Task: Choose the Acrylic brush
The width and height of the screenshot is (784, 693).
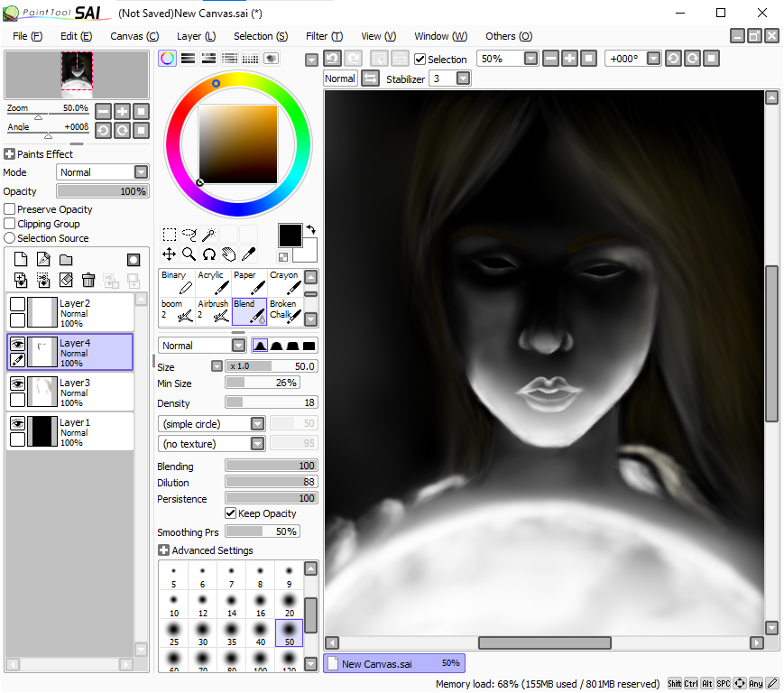Action: [x=214, y=282]
